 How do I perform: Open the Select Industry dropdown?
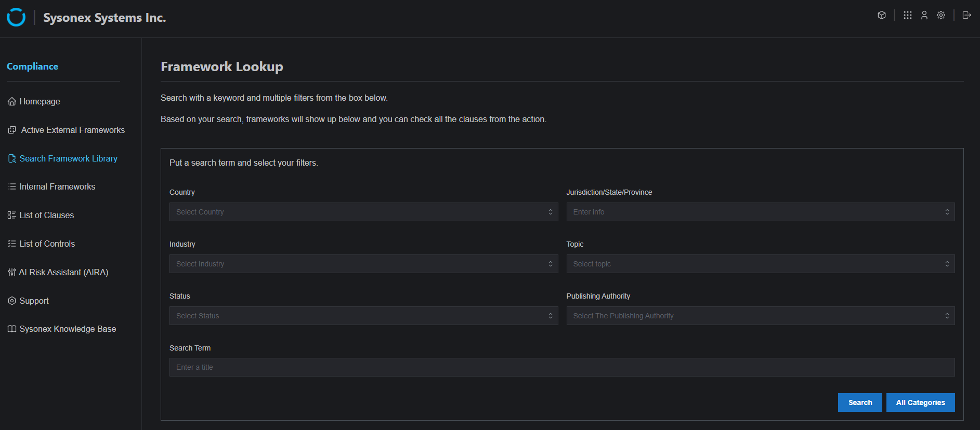point(363,264)
